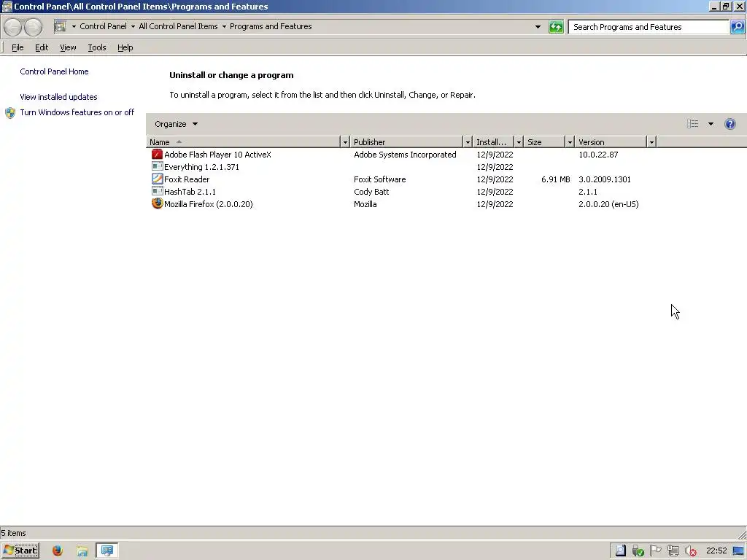Click Control Panel breadcrumb in the address bar
Image resolution: width=747 pixels, height=560 pixels.
[104, 27]
